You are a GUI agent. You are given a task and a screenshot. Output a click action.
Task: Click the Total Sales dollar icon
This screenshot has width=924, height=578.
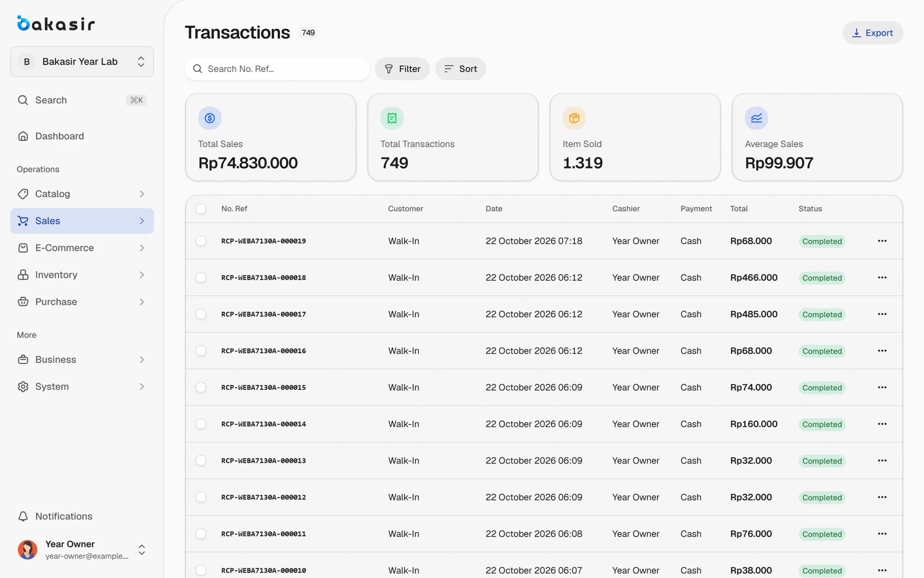point(210,118)
